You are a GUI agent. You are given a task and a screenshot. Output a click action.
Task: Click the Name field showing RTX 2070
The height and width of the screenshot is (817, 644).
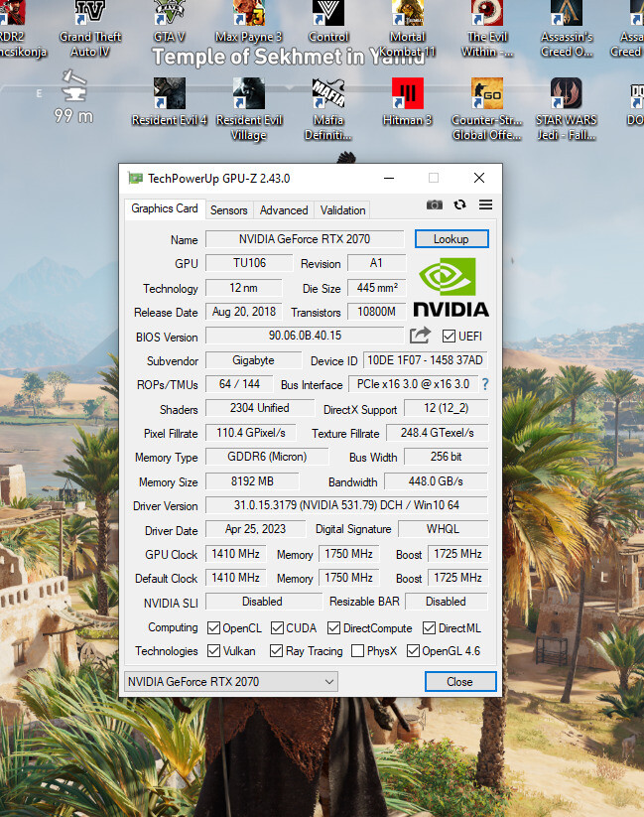pyautogui.click(x=305, y=239)
